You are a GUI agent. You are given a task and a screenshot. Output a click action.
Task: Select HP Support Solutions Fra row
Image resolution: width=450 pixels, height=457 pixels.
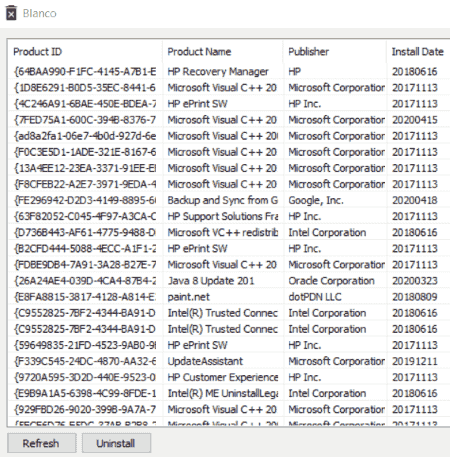point(228,216)
